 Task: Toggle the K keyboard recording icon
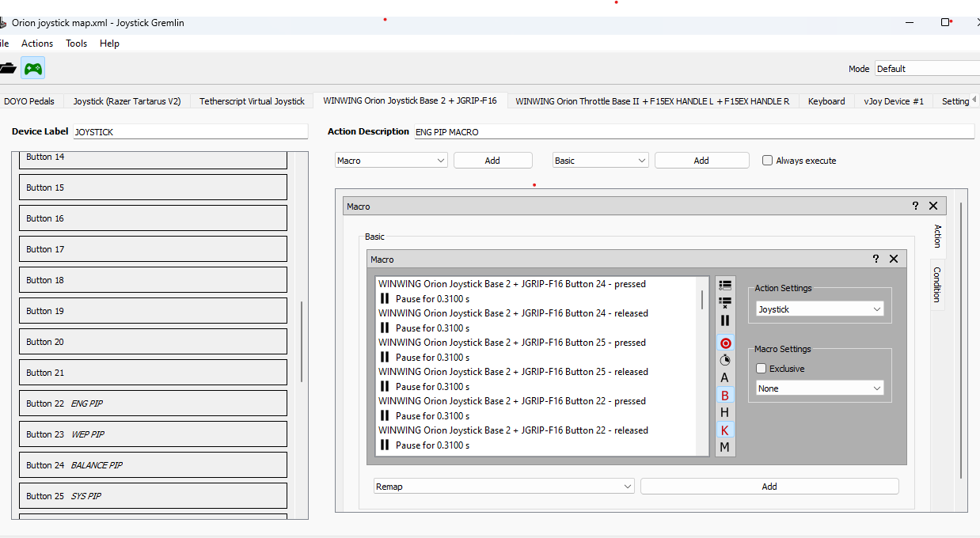pyautogui.click(x=724, y=430)
